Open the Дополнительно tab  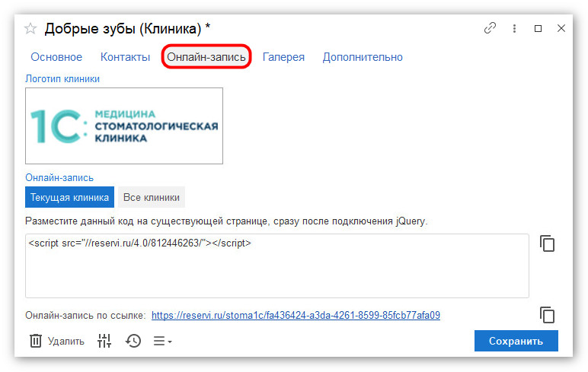coord(363,57)
